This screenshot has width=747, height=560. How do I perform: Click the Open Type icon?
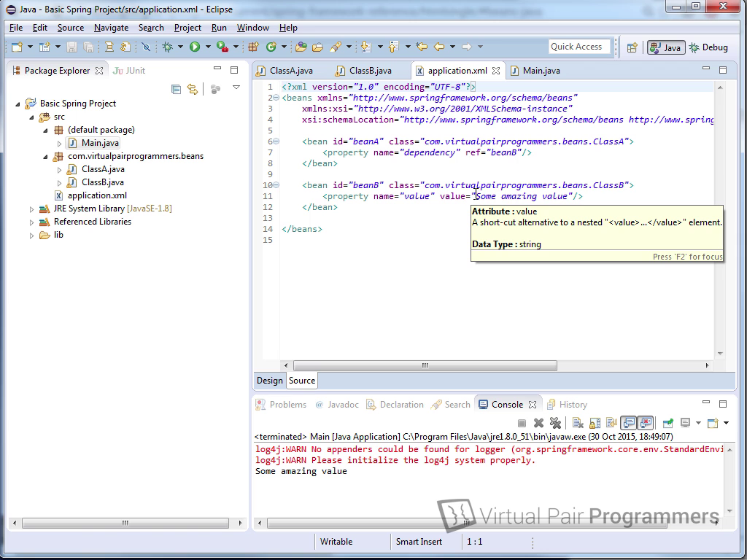pos(301,47)
